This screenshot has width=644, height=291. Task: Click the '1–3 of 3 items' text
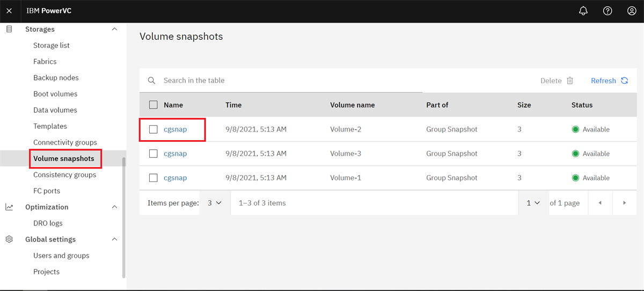(262, 203)
